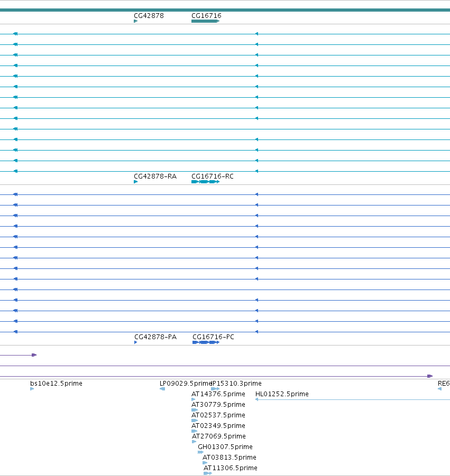This screenshot has height=476, width=450.
Task: Click the AT30779.5prime arrow glyph
Action: click(195, 410)
